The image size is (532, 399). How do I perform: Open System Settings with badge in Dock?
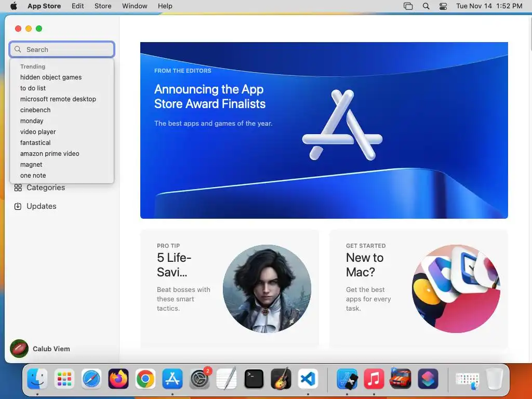point(200,379)
